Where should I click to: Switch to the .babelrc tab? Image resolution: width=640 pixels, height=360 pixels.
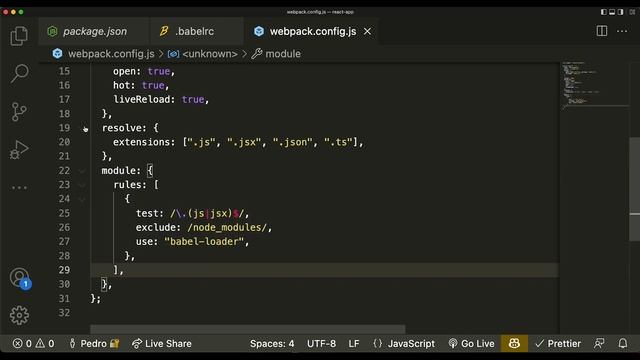(x=197, y=31)
